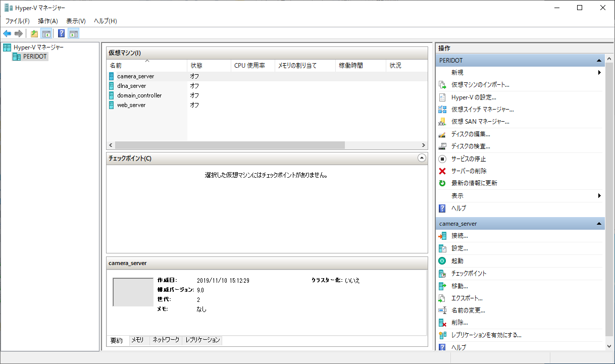Click the サービスの停止 stop icon

(x=442, y=159)
